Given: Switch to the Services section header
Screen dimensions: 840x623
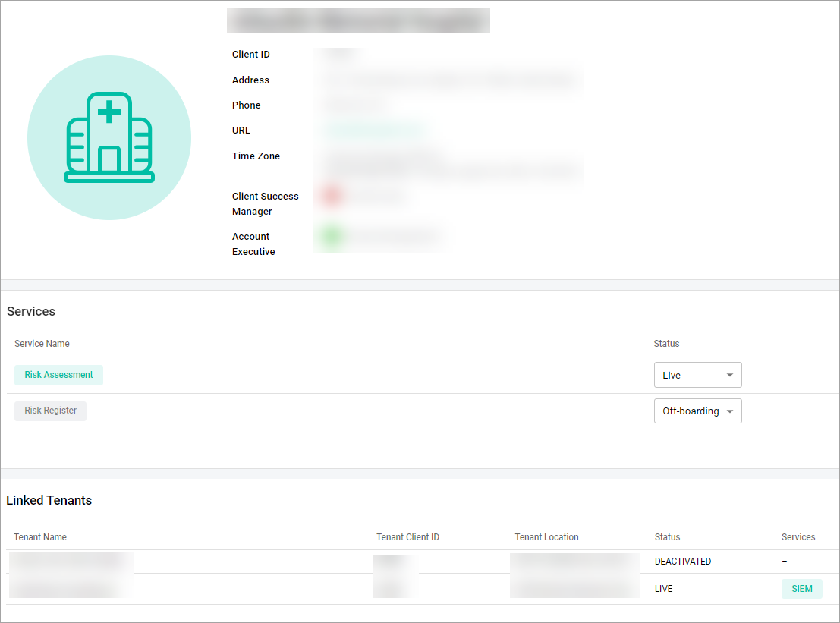Looking at the screenshot, I should pyautogui.click(x=31, y=311).
